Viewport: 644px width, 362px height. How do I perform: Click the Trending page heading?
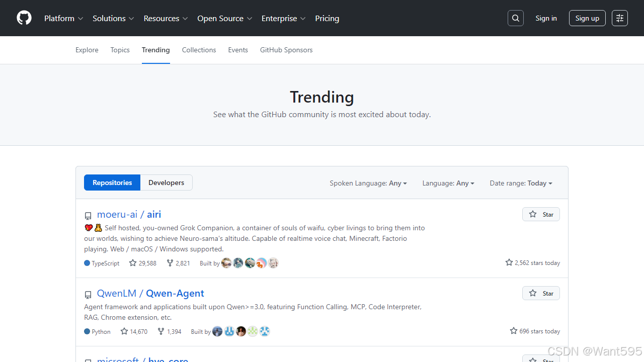point(322,97)
